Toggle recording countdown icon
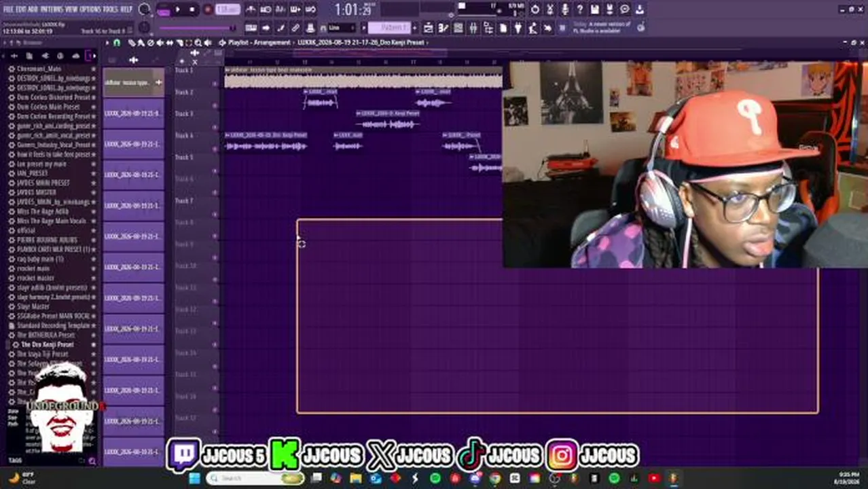Viewport: 868px width, 489px height. click(x=281, y=10)
